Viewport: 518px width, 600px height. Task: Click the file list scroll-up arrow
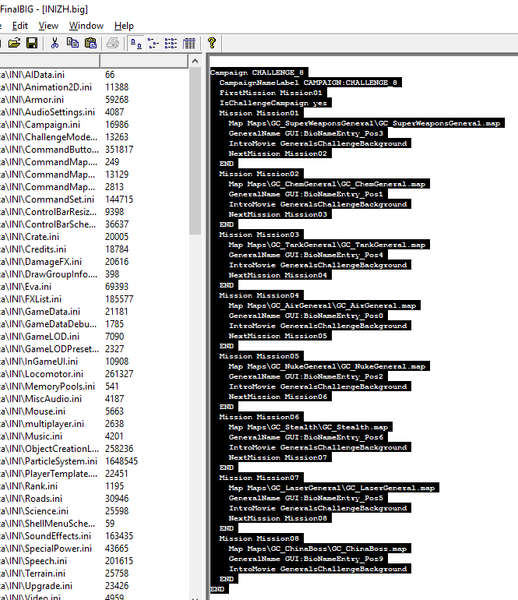tap(195, 61)
